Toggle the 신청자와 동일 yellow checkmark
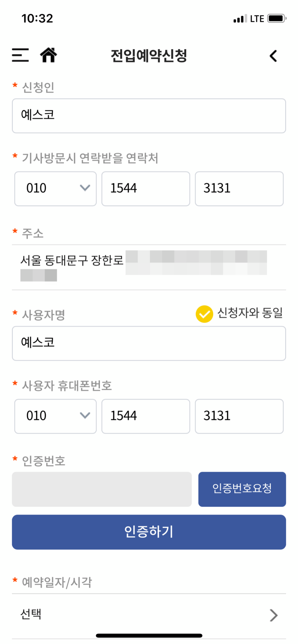 (x=204, y=314)
